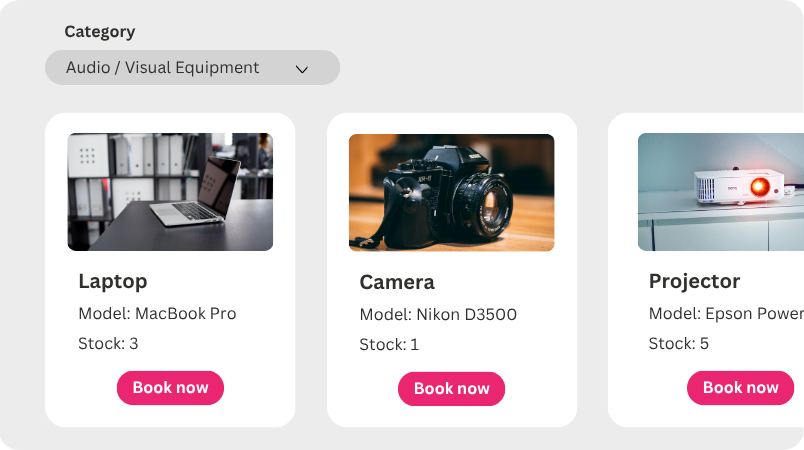
Task: Open the laptop photo thumbnail
Action: click(170, 192)
